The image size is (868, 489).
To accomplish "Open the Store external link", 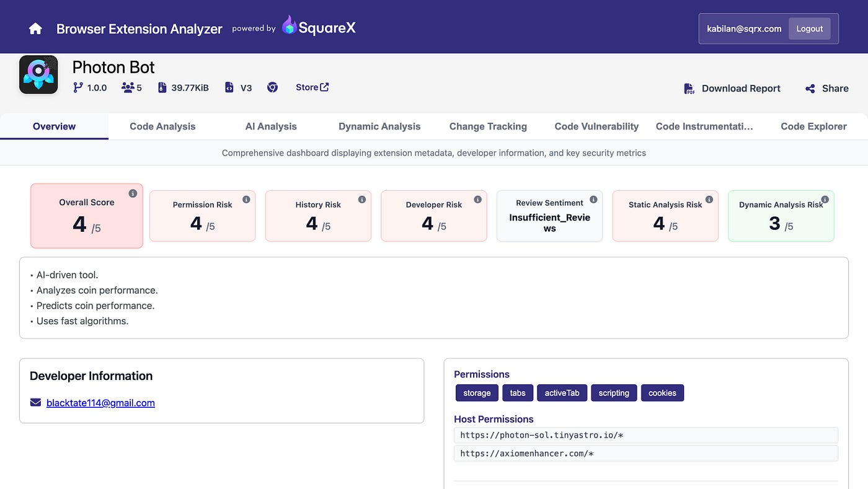I will (312, 87).
